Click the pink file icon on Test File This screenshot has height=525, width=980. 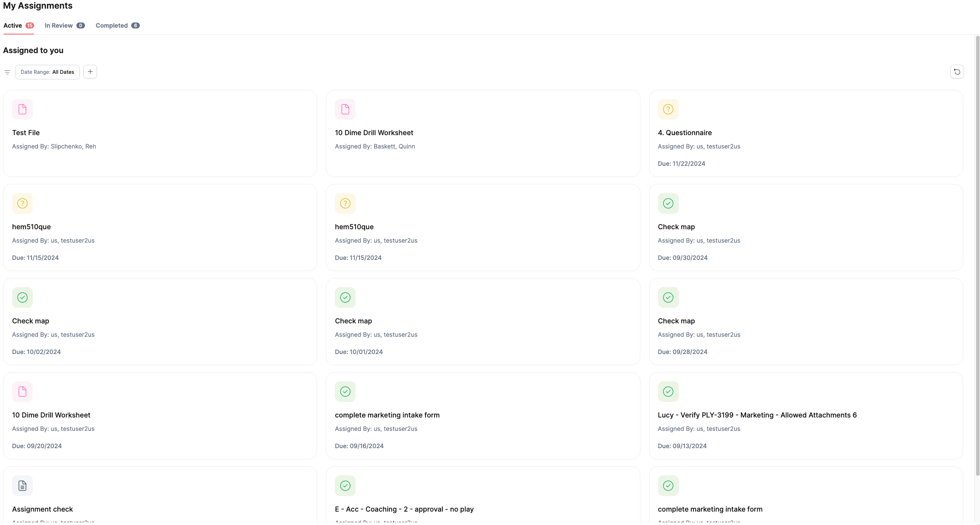point(22,109)
